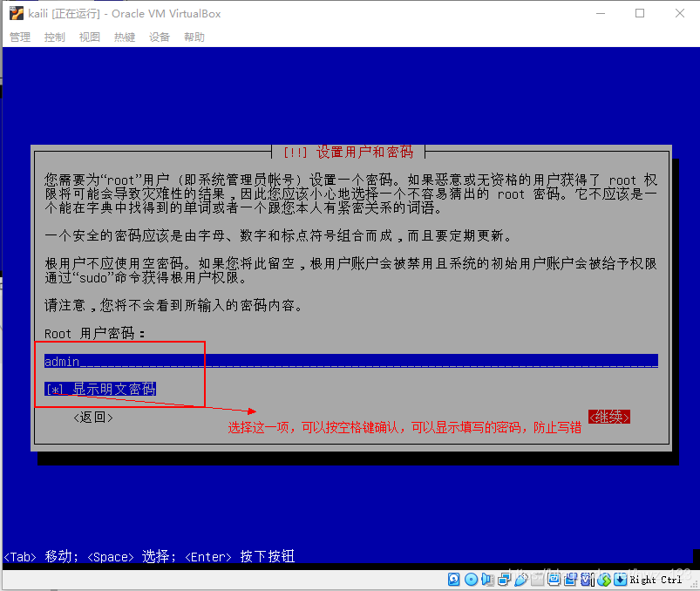Minimize the VirtualBox window
700x591 pixels.
click(x=601, y=13)
